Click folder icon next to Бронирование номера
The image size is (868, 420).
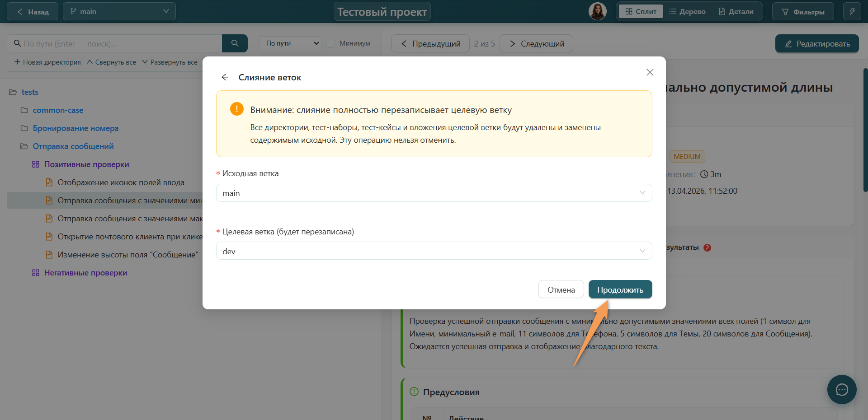(x=24, y=128)
